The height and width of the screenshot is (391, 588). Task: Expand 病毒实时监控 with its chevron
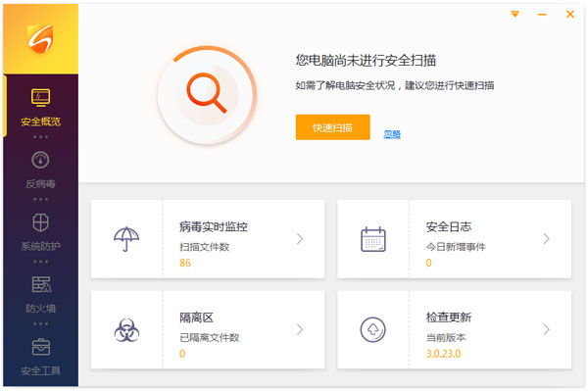(x=300, y=239)
